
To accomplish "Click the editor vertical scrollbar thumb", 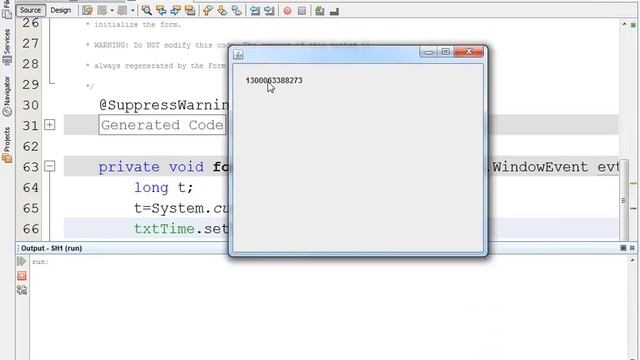I will pos(624,200).
